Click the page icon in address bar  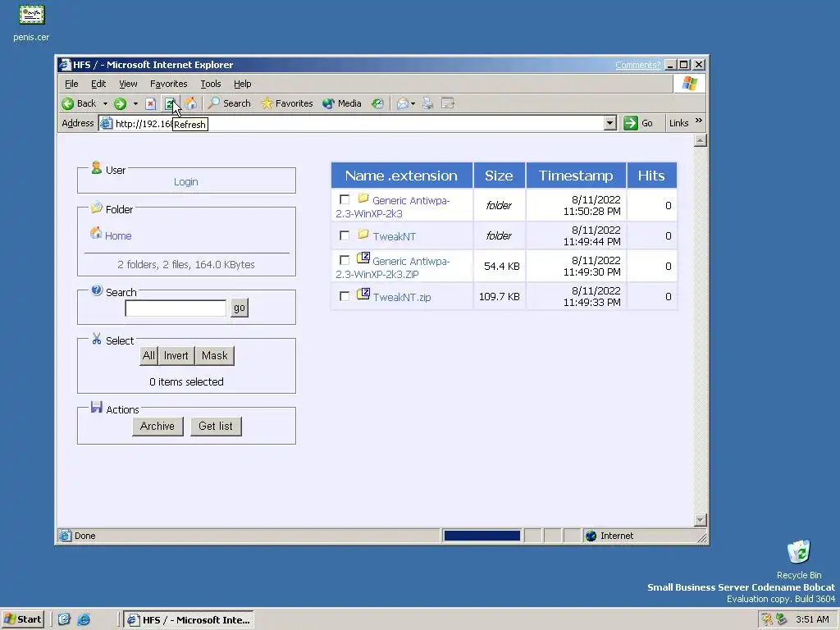(x=107, y=124)
